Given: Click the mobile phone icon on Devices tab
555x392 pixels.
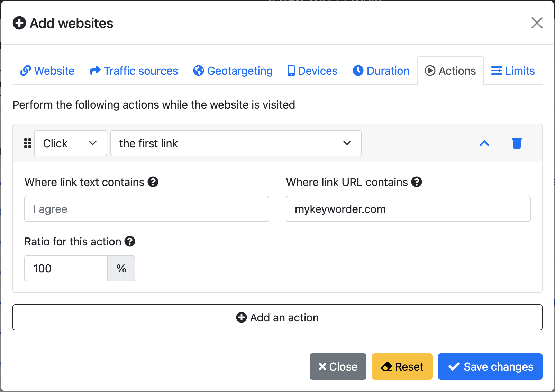Looking at the screenshot, I should click(x=291, y=71).
